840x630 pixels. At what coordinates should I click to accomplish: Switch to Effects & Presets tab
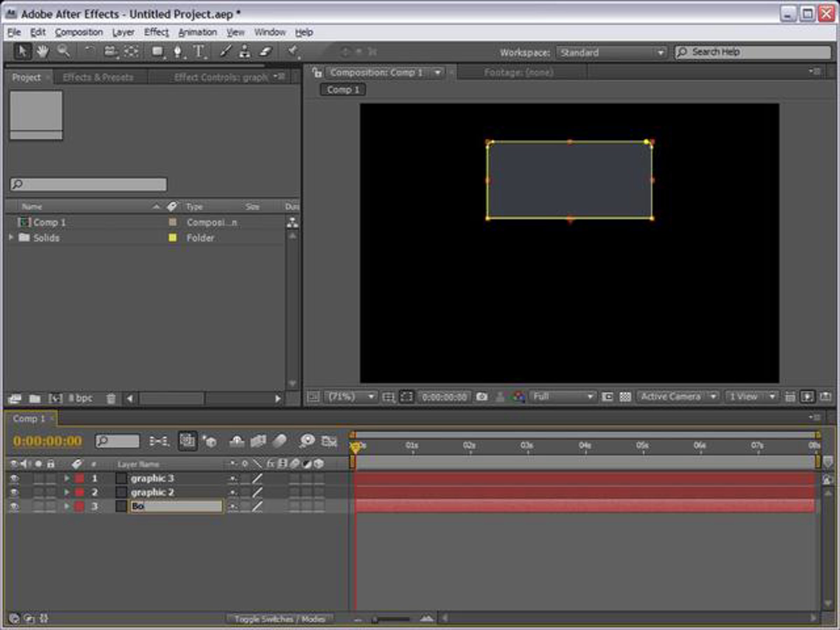(98, 77)
